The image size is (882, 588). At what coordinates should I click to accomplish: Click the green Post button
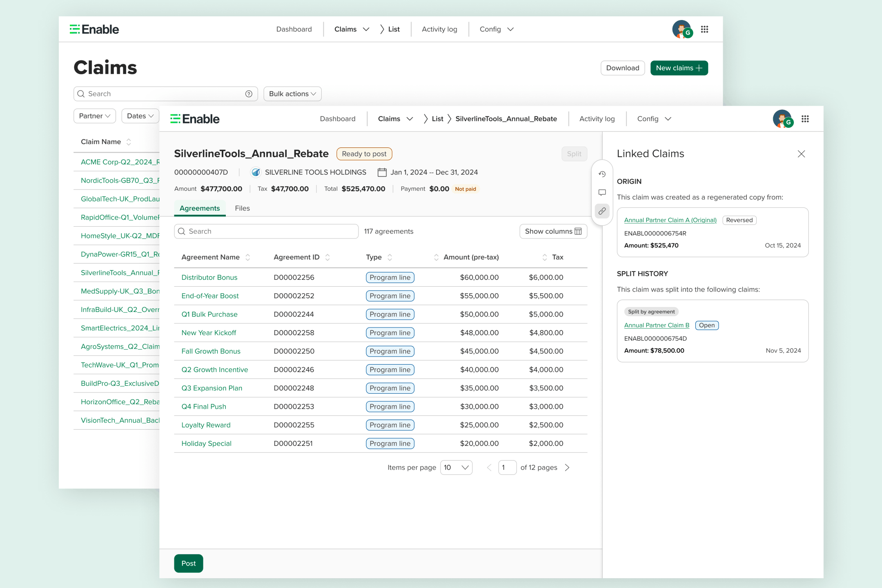click(x=188, y=563)
